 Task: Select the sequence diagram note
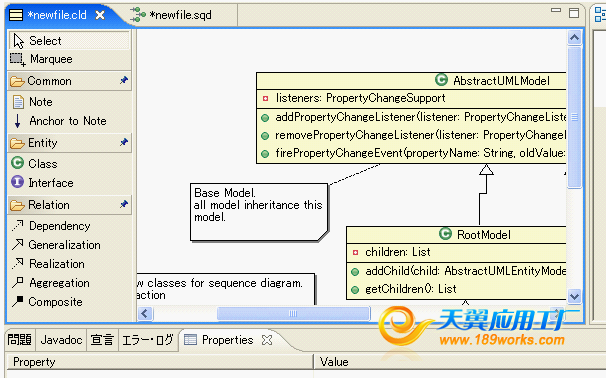tap(226, 289)
